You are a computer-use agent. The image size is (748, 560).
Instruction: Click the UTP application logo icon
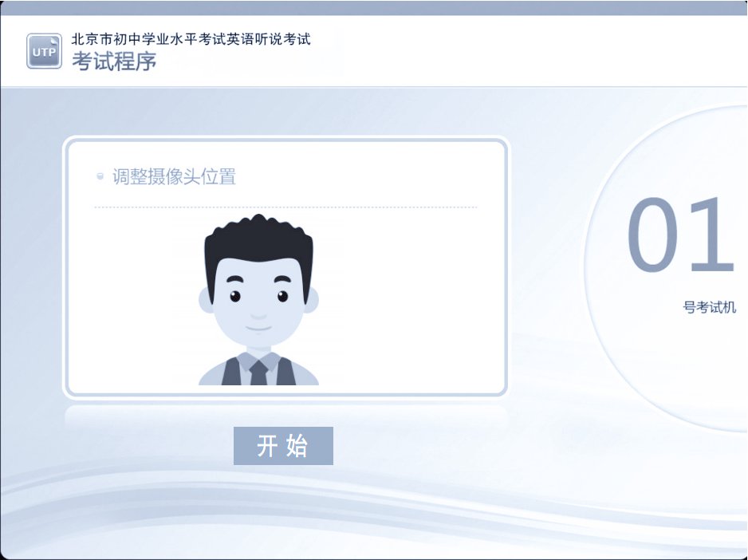tap(44, 51)
